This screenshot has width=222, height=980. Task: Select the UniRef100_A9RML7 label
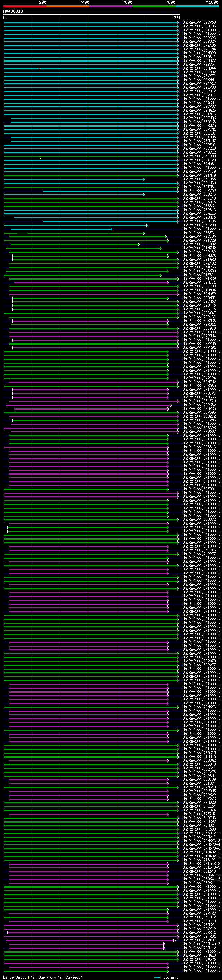point(199,95)
